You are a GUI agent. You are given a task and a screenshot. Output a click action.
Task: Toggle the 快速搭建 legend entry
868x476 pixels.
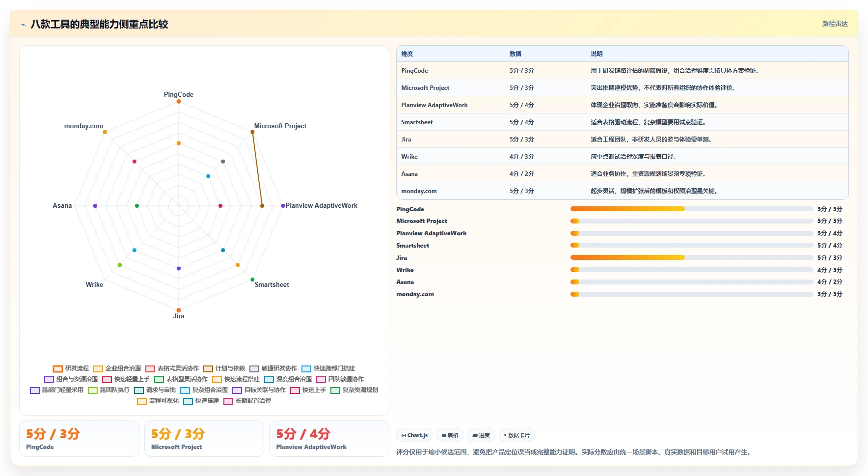[x=201, y=401]
